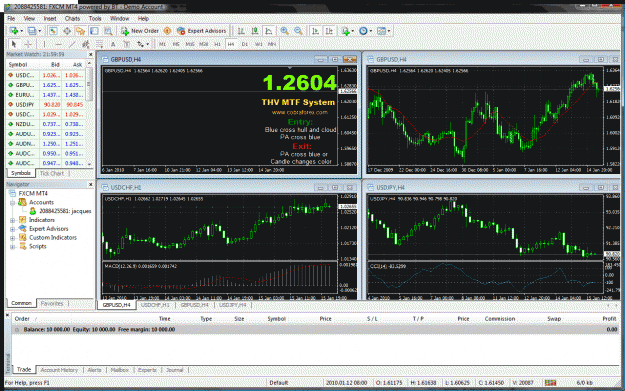Image resolution: width=625 pixels, height=391 pixels.
Task: Select the Text tool marked A
Action: coord(113,44)
